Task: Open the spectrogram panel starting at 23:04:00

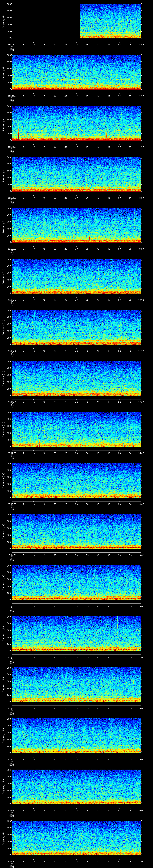Action: 77,21
